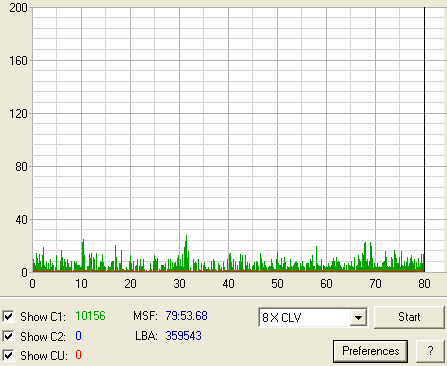Open the Preferences dialog

click(370, 351)
